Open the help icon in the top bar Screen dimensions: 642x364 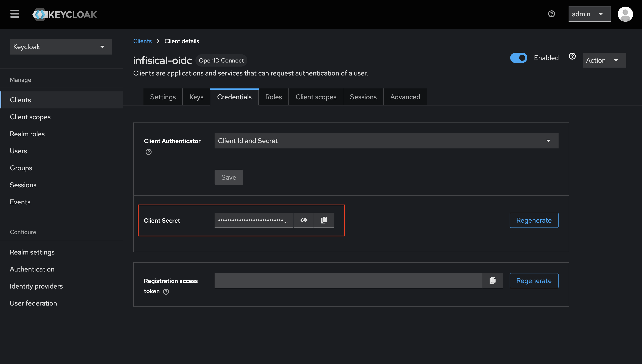point(551,14)
